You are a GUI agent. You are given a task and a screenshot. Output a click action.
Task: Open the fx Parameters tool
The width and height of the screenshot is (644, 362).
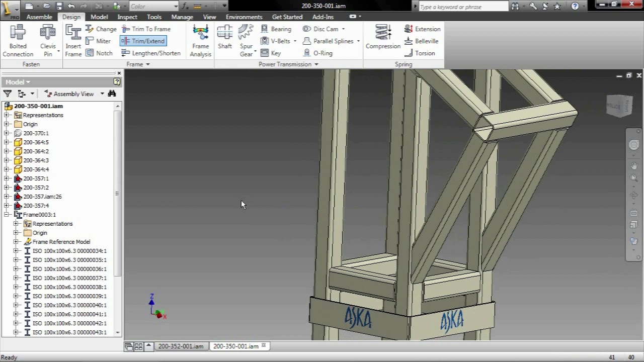(x=185, y=6)
